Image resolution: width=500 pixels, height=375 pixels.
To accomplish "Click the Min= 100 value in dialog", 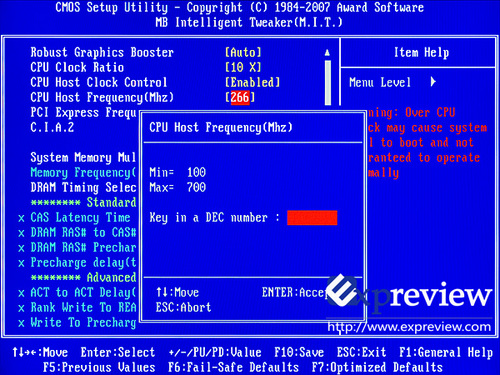I will point(178,173).
